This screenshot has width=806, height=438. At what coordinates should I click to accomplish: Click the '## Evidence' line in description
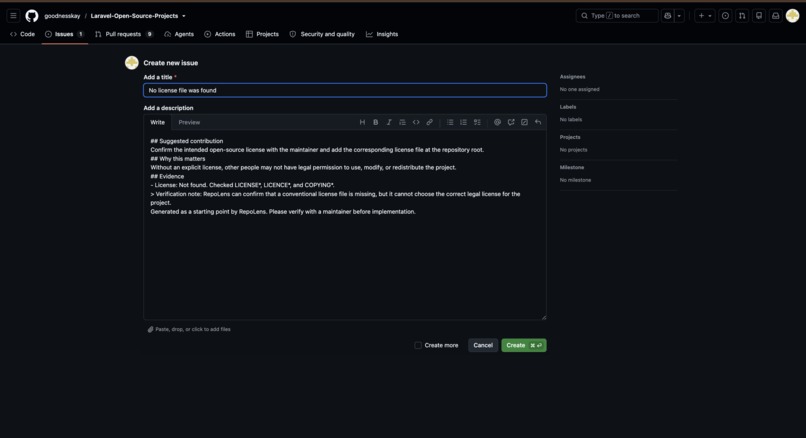click(167, 176)
